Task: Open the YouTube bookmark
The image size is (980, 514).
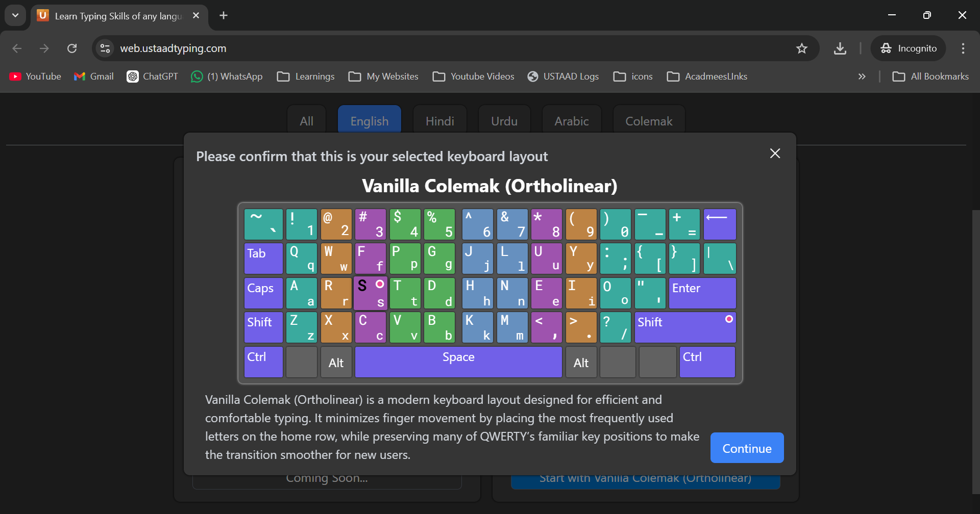Action: tap(35, 76)
